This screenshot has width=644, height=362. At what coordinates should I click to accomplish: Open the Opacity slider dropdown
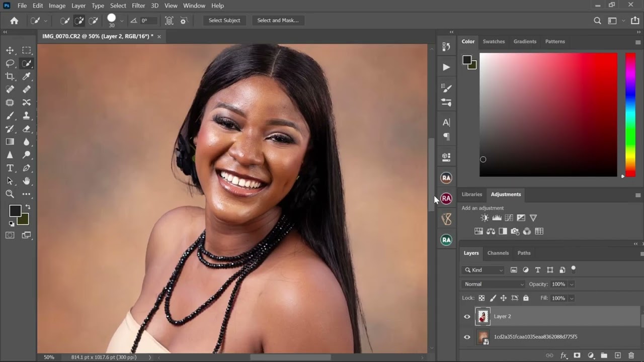572,285
